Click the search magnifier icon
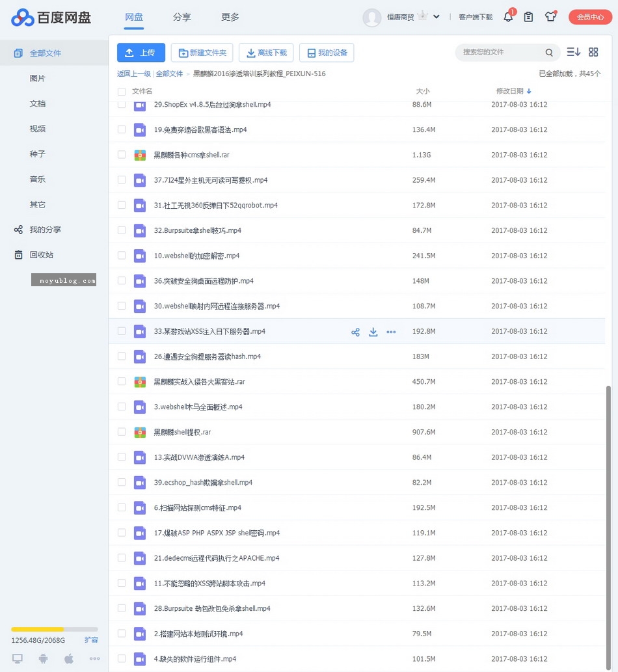The width and height of the screenshot is (618, 672). 549,52
